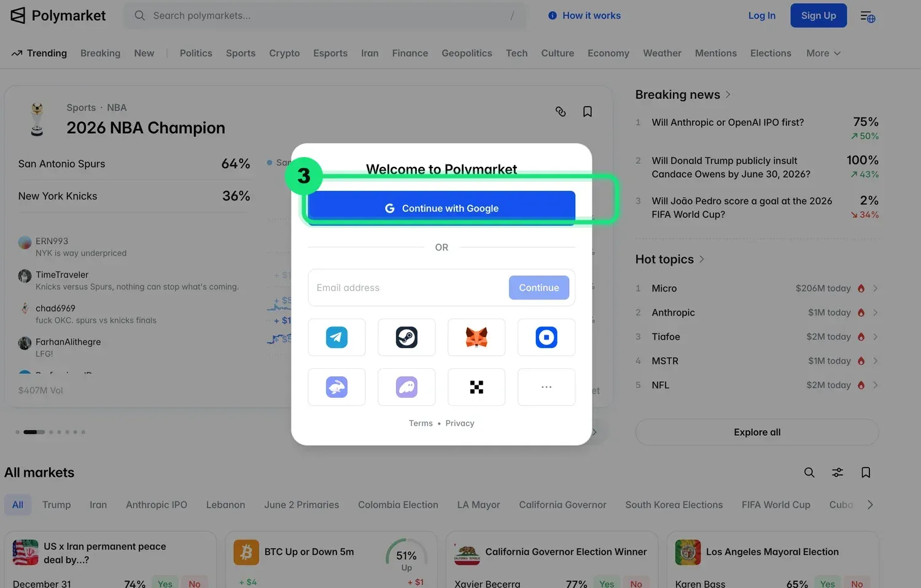The height and width of the screenshot is (588, 921).
Task: Click California Governor Election flag thumbnail
Action: pyautogui.click(x=467, y=552)
